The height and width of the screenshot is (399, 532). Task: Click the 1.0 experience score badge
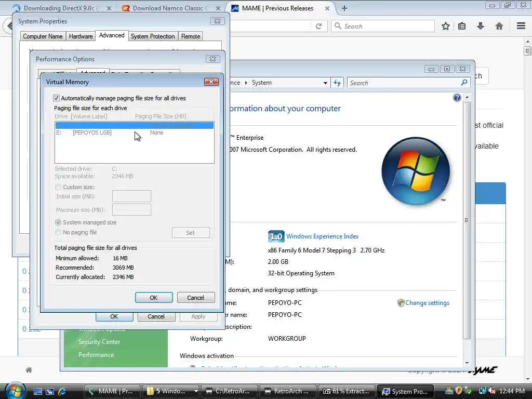pyautogui.click(x=276, y=236)
